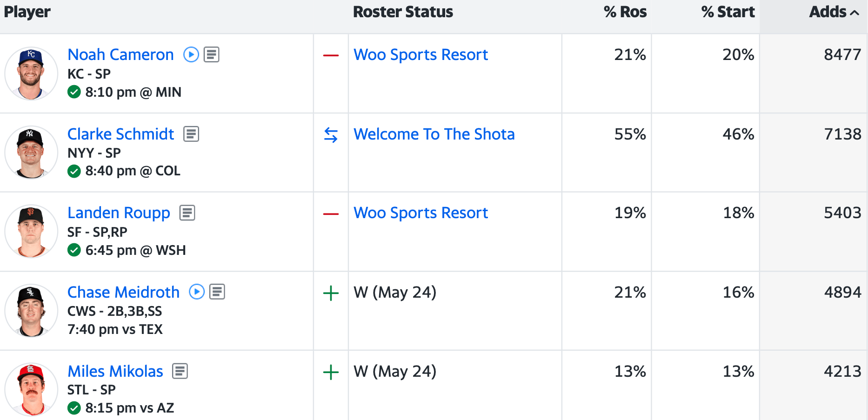
Task: Click the red drop icon for Noah Cameron
Action: point(331,56)
